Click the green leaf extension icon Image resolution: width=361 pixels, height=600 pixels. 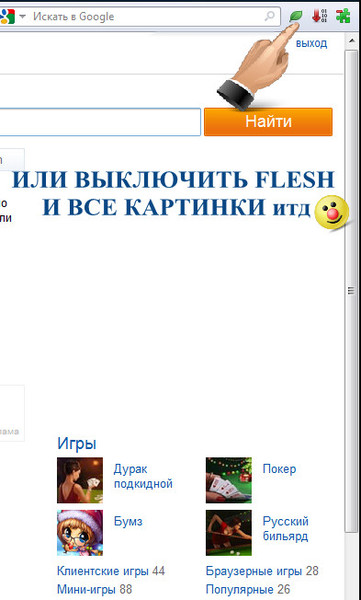click(296, 16)
